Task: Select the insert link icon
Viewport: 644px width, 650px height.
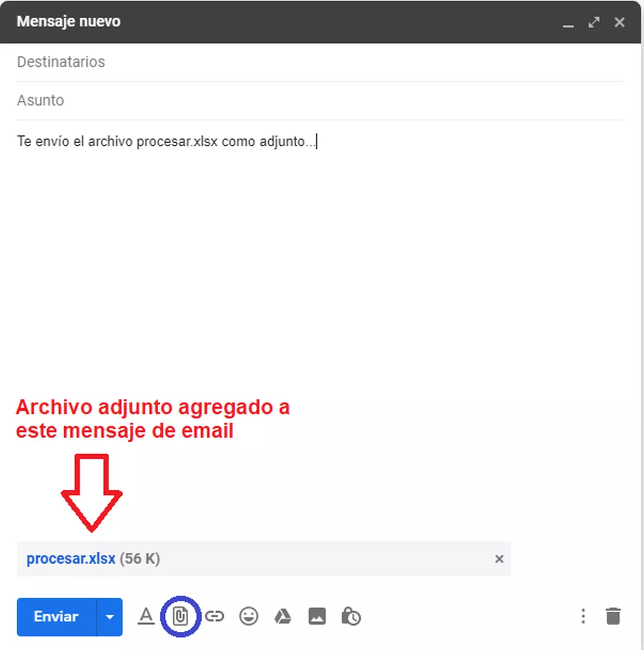Action: [x=215, y=616]
